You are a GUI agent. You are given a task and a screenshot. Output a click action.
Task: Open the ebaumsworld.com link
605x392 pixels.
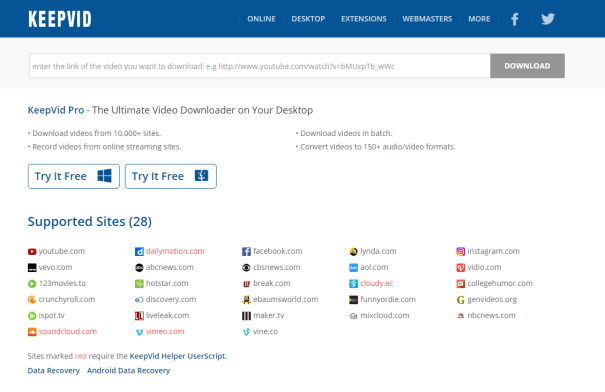pyautogui.click(x=286, y=299)
